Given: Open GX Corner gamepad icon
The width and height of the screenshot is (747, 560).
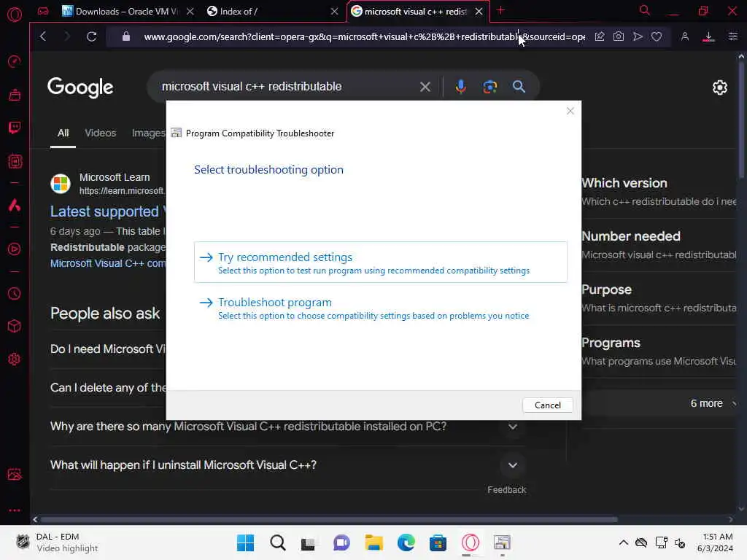Looking at the screenshot, I should pyautogui.click(x=43, y=11).
